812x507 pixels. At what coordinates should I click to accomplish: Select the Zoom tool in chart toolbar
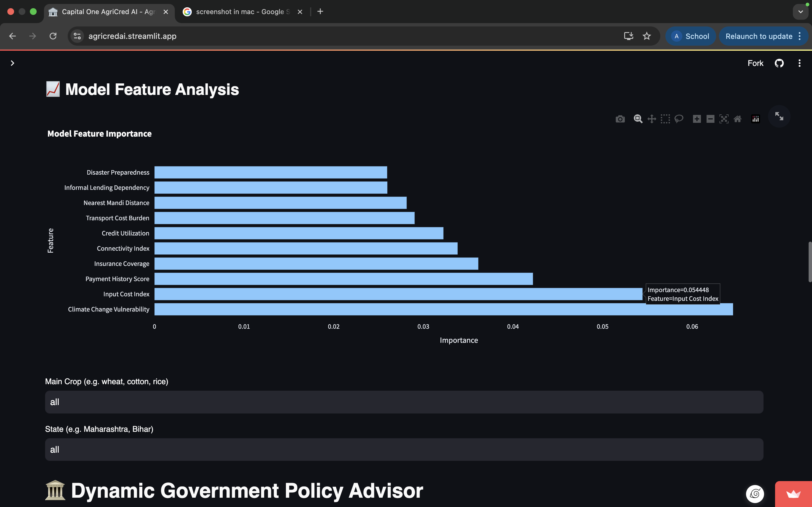638,119
